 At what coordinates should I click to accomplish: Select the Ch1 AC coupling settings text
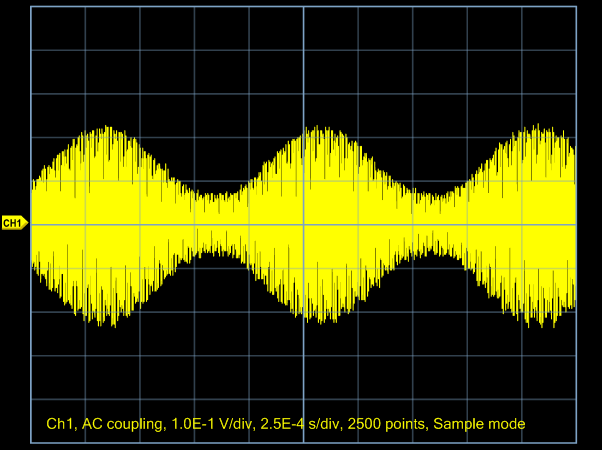[286, 424]
